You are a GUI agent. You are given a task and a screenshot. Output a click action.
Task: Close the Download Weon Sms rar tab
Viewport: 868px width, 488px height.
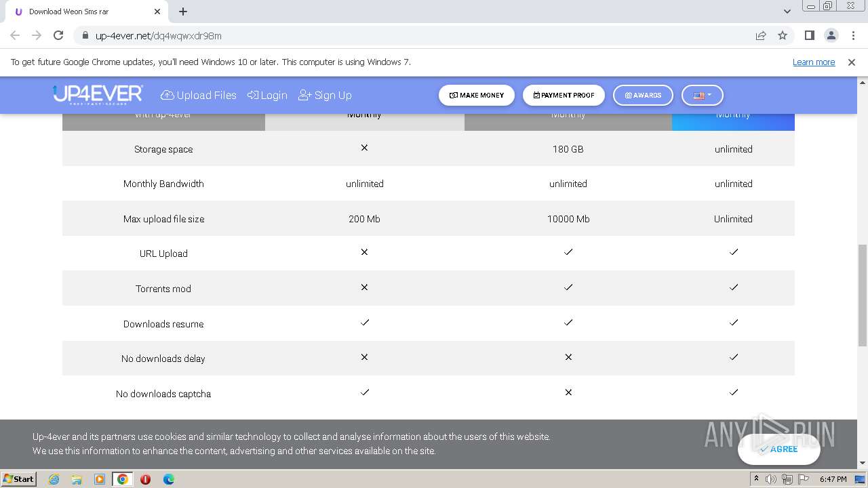click(157, 12)
